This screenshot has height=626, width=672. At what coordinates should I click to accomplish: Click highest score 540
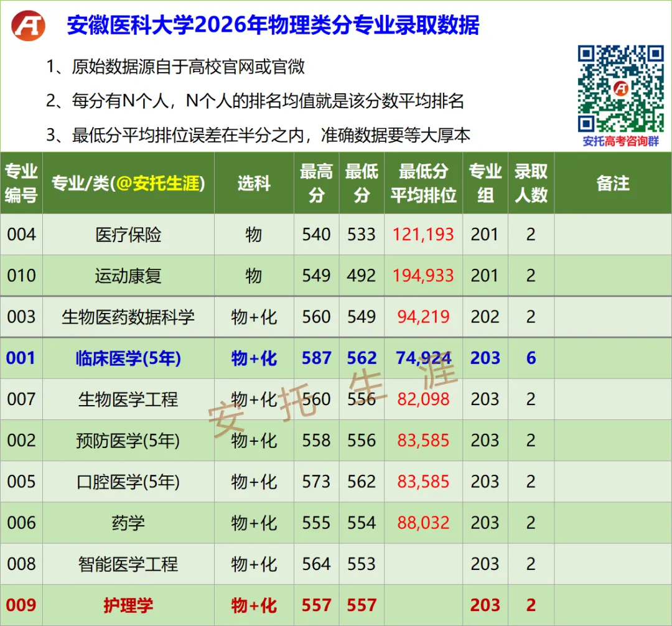[x=317, y=235]
